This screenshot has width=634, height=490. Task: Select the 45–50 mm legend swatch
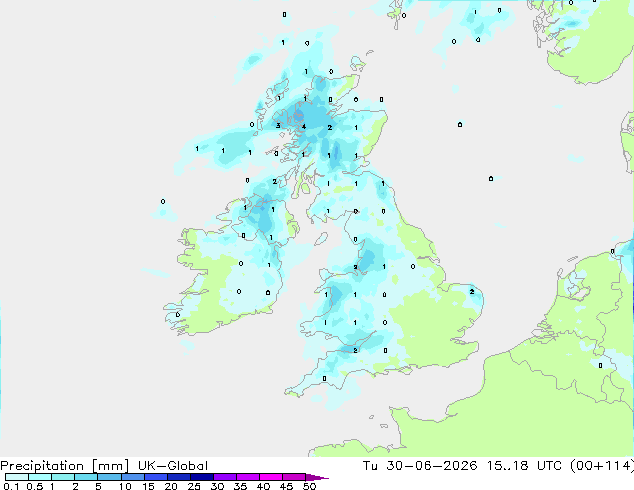point(294,477)
